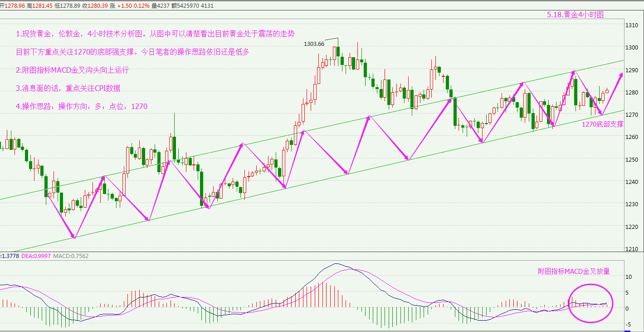Click the 1280 price axis label
This screenshot has height=332, width=644.
click(633, 93)
